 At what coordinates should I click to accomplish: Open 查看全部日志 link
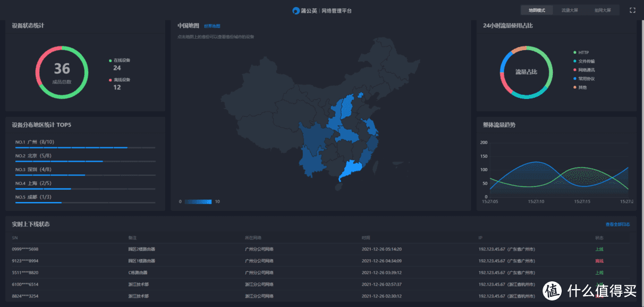[x=618, y=225]
